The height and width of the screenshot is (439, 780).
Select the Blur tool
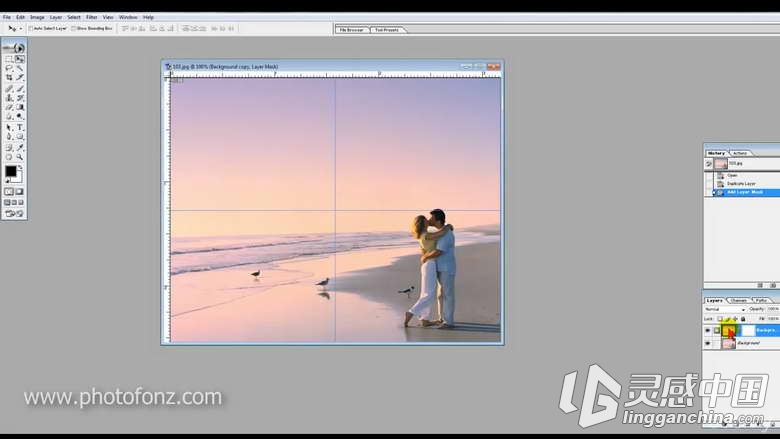point(8,116)
